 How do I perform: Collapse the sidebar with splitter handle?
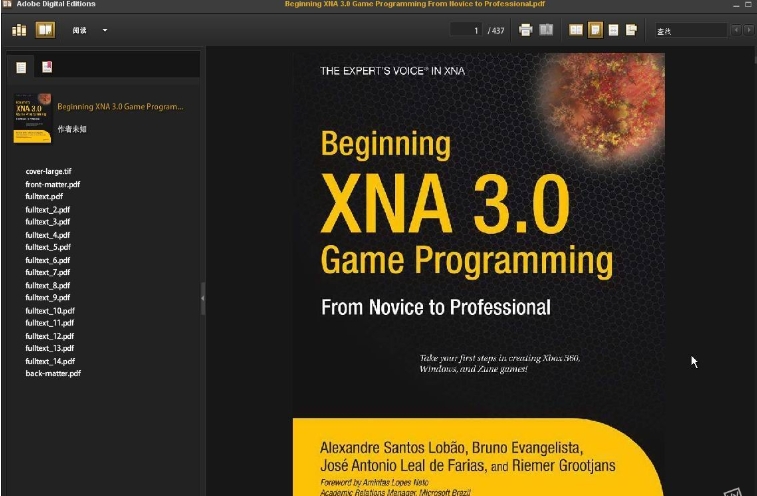[203, 298]
